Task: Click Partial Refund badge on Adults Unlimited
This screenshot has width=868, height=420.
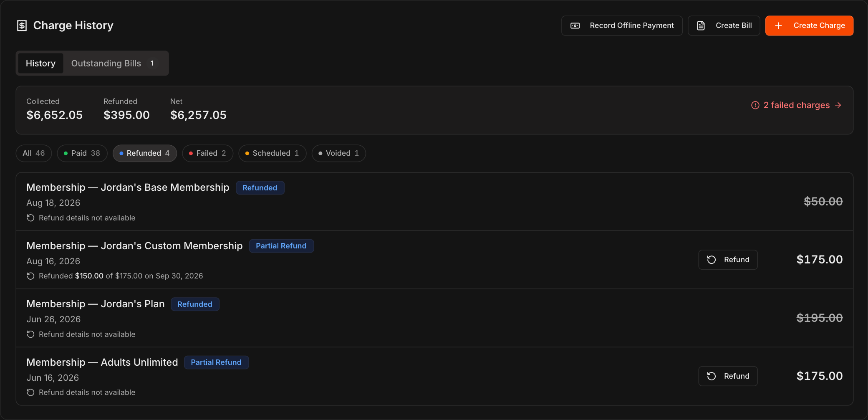Action: pos(216,362)
